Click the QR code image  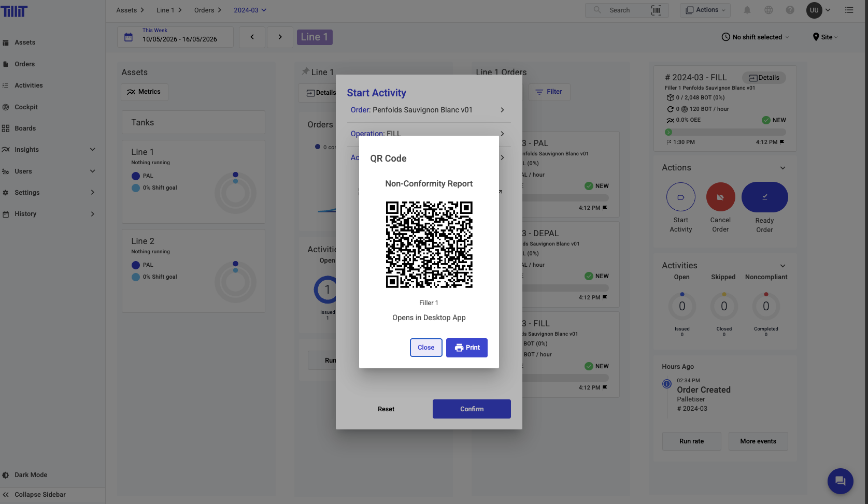click(429, 244)
